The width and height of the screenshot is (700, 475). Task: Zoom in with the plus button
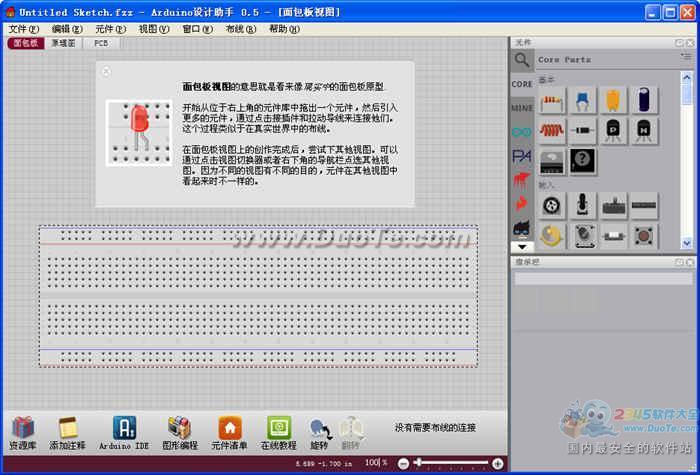point(497,464)
